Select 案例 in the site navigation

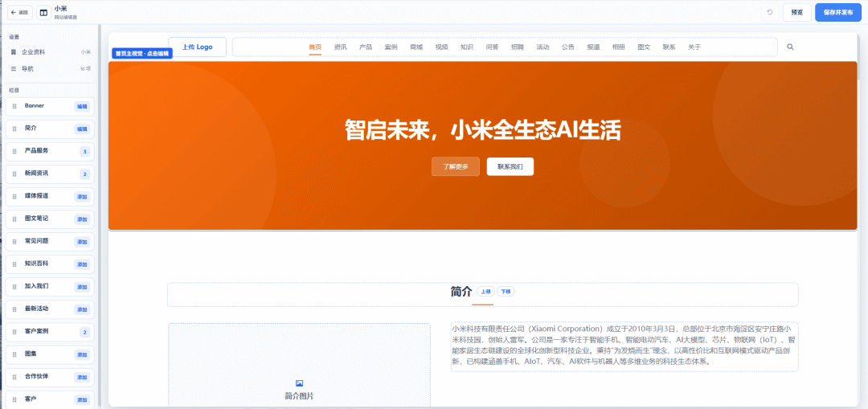click(391, 47)
